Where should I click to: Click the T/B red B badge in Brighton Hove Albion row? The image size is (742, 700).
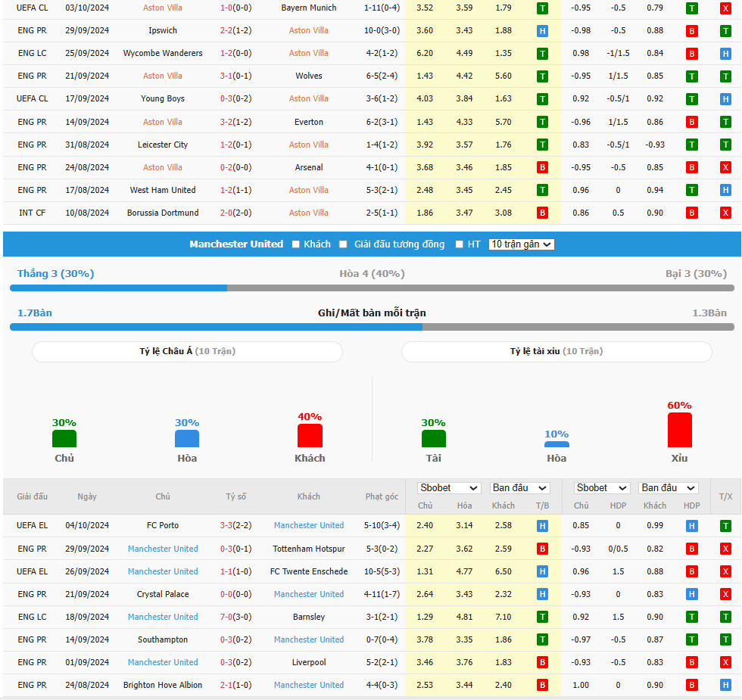tap(542, 685)
